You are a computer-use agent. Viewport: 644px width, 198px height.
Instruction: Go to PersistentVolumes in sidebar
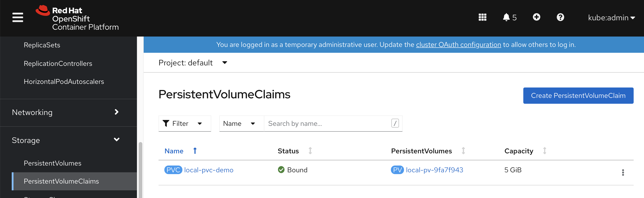pyautogui.click(x=52, y=163)
